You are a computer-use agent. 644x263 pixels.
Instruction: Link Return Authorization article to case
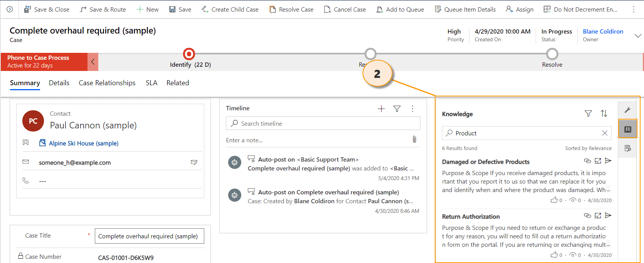587,216
